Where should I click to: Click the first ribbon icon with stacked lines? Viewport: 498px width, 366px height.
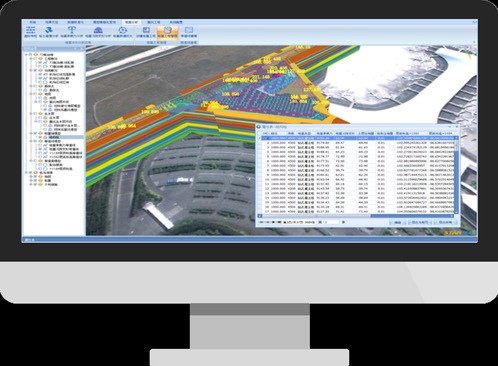[x=30, y=30]
